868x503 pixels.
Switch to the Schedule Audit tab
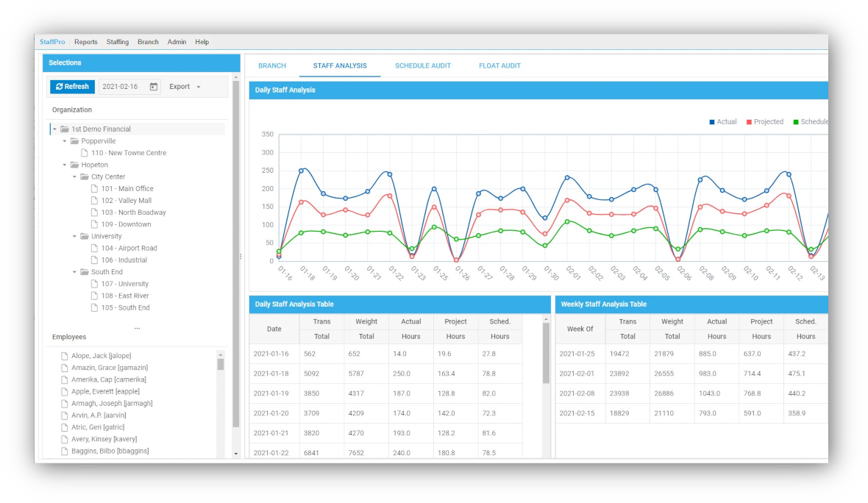pos(422,66)
